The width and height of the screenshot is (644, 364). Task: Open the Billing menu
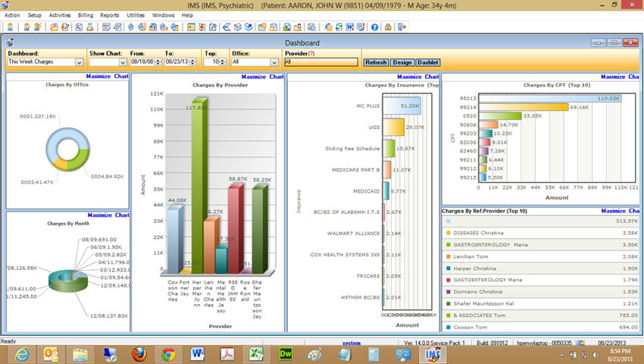click(86, 15)
